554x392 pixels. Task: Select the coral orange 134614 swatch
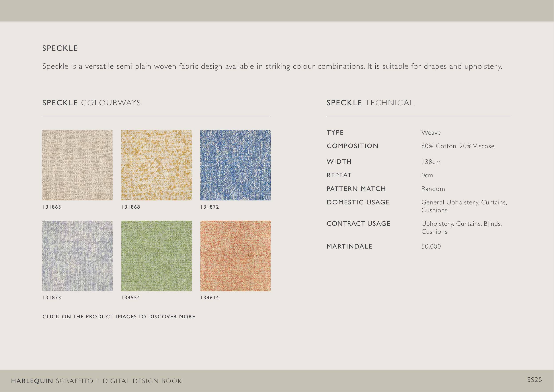point(235,256)
